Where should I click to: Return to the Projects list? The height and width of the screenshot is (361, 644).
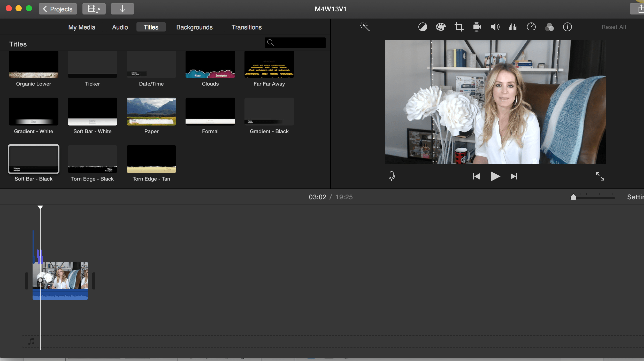(58, 9)
